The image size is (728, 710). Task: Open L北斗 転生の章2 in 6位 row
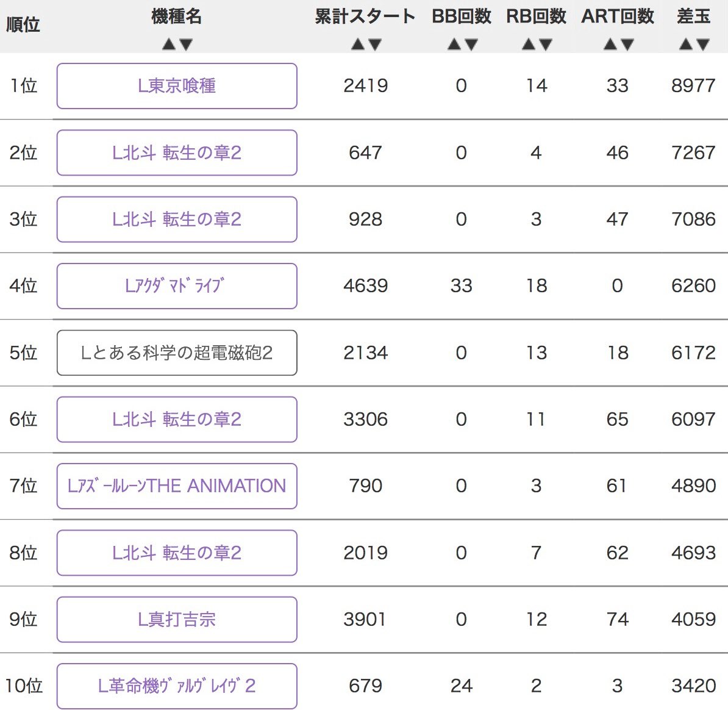click(177, 419)
